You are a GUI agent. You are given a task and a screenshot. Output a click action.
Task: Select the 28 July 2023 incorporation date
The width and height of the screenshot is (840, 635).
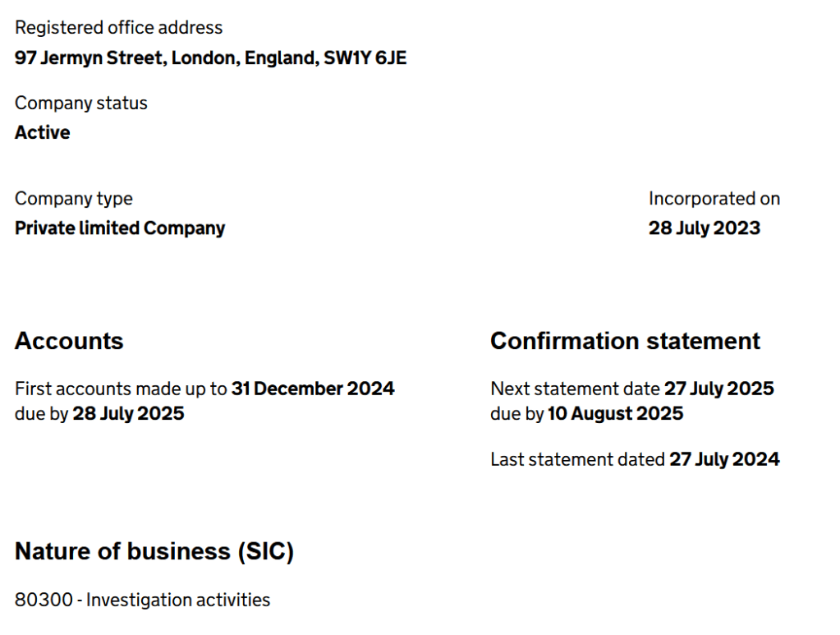(704, 228)
